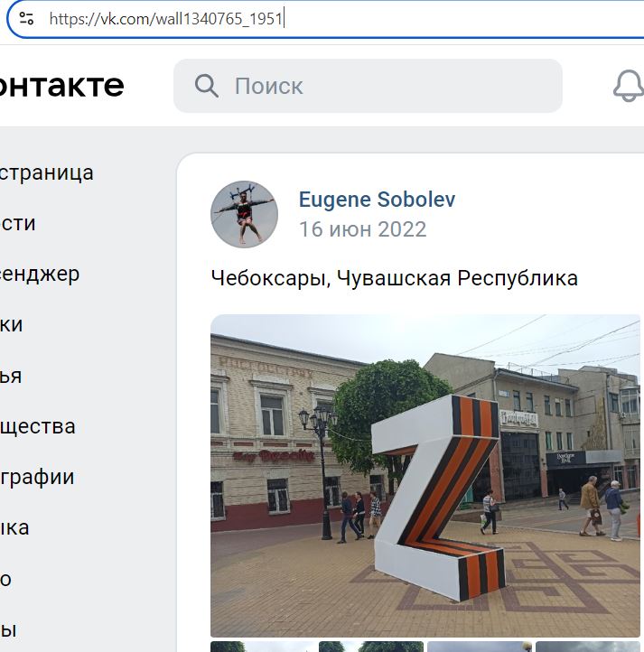Go to VK home via ВКонтакте logo
Image resolution: width=644 pixels, height=652 pixels.
[61, 86]
